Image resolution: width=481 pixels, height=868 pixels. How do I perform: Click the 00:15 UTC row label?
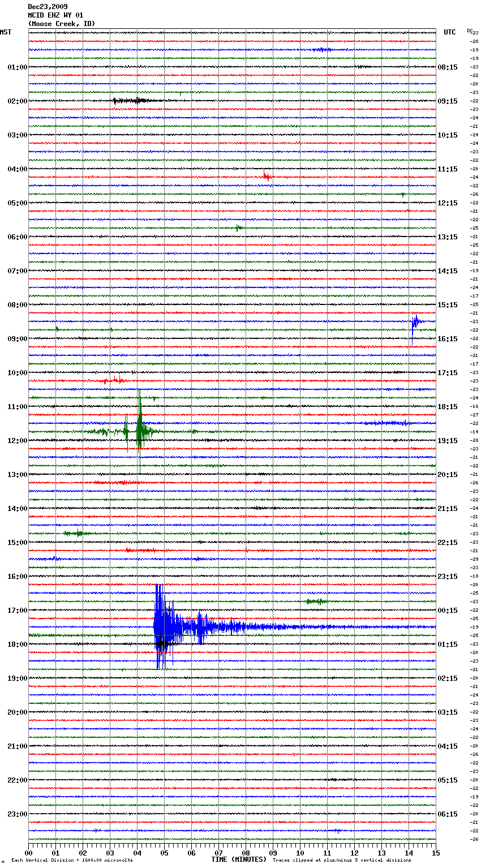pyautogui.click(x=448, y=611)
